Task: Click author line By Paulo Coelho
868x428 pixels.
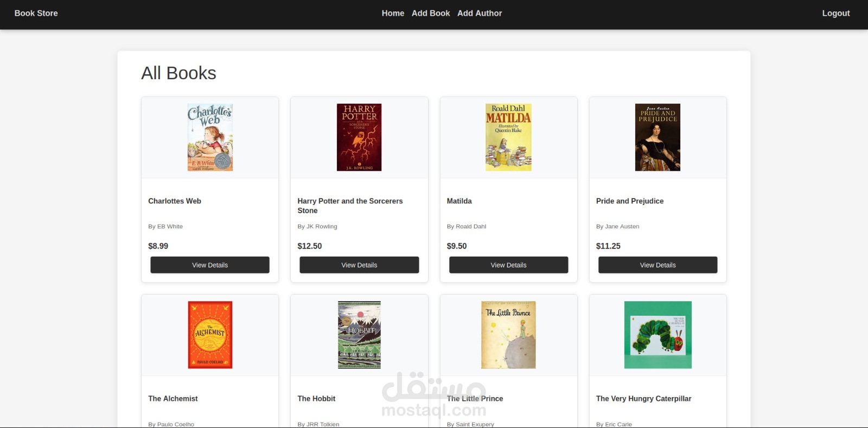Action: point(171,424)
